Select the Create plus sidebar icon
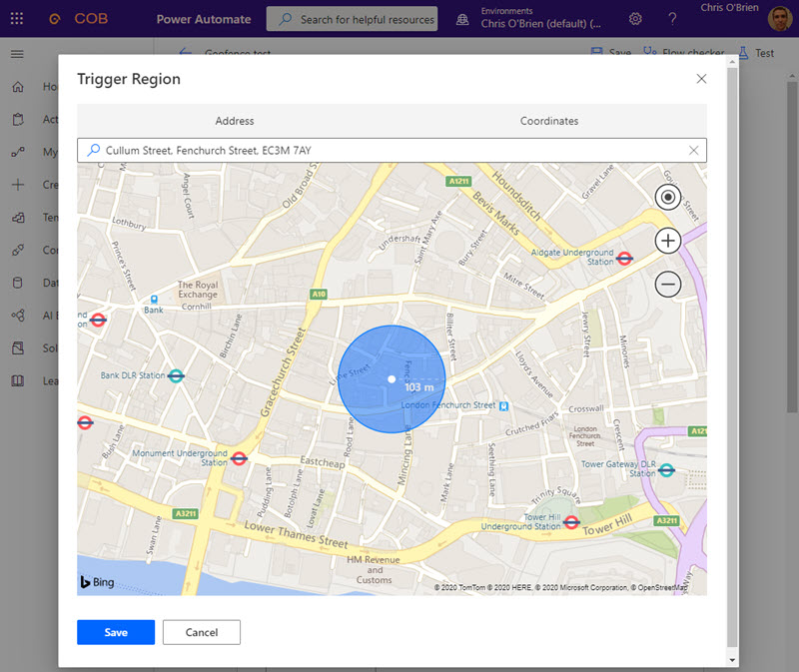Image resolution: width=799 pixels, height=672 pixels. point(18,185)
